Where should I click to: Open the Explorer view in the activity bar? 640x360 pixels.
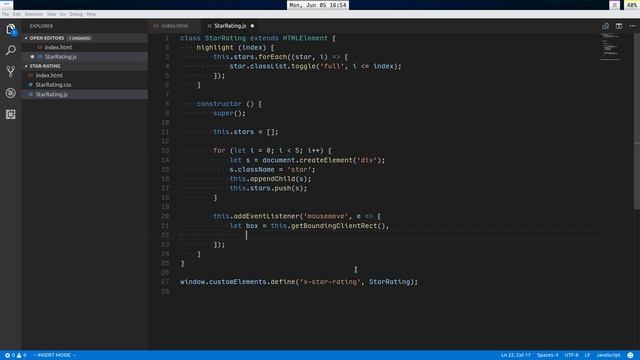pos(11,29)
